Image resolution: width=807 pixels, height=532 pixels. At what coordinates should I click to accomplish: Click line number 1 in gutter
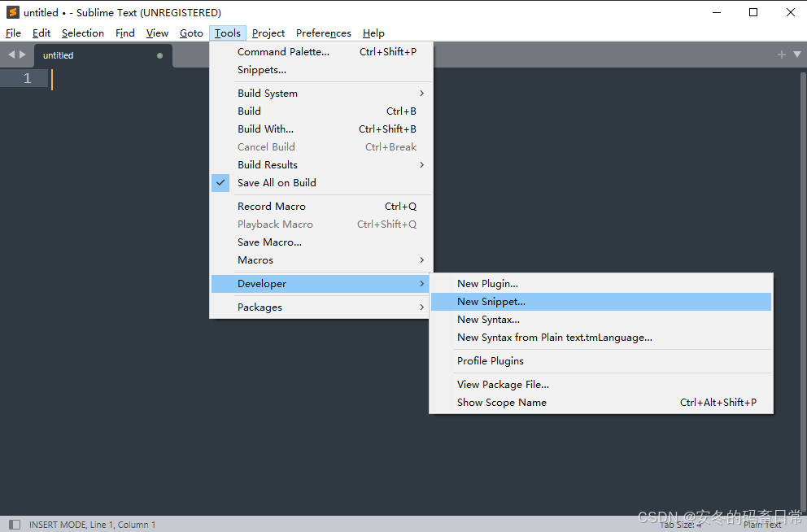[x=28, y=78]
